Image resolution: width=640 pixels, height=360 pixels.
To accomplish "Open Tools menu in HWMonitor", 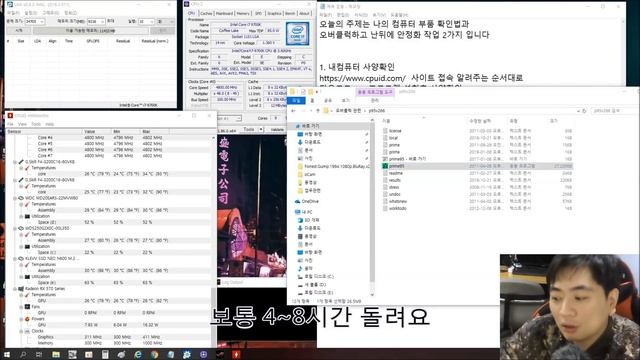I will (36, 124).
